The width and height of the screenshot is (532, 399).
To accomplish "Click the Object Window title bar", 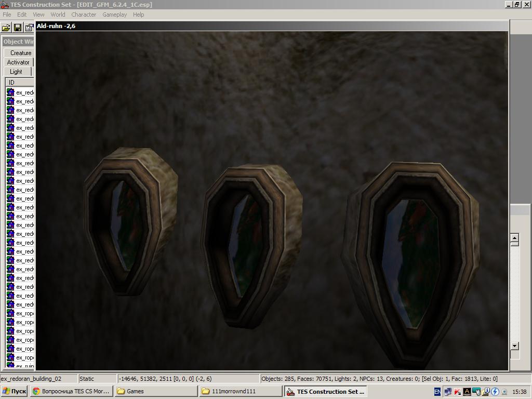I will click(18, 42).
